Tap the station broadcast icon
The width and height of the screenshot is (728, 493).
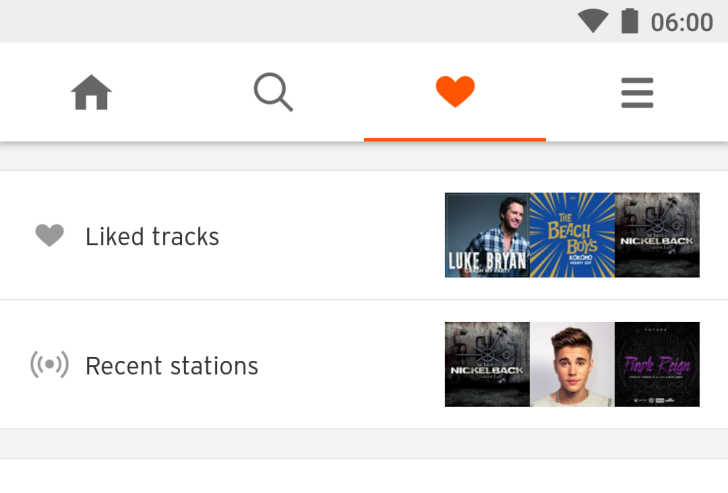point(49,365)
